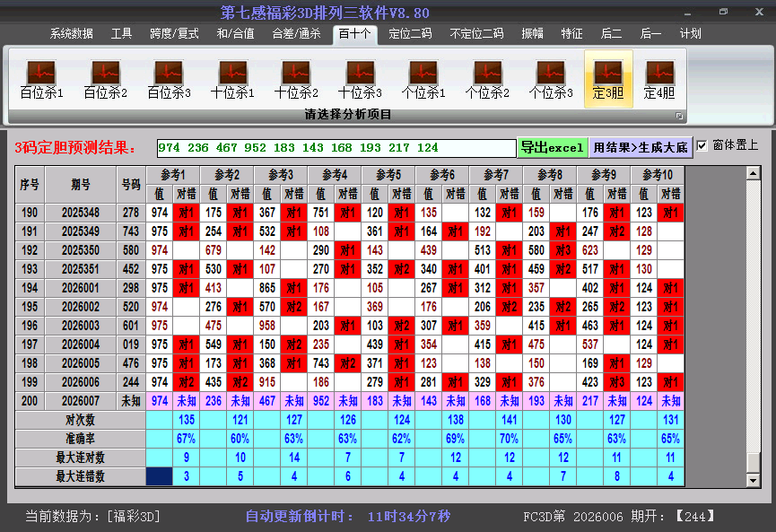Image resolution: width=776 pixels, height=532 pixels.
Task: Select the 百位杀3 analysis icon
Action: [x=169, y=79]
